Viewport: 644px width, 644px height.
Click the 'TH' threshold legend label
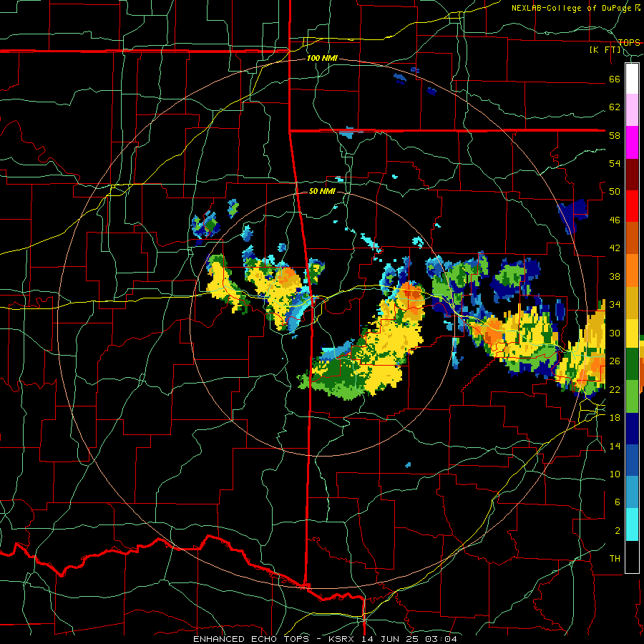pyautogui.click(x=615, y=559)
